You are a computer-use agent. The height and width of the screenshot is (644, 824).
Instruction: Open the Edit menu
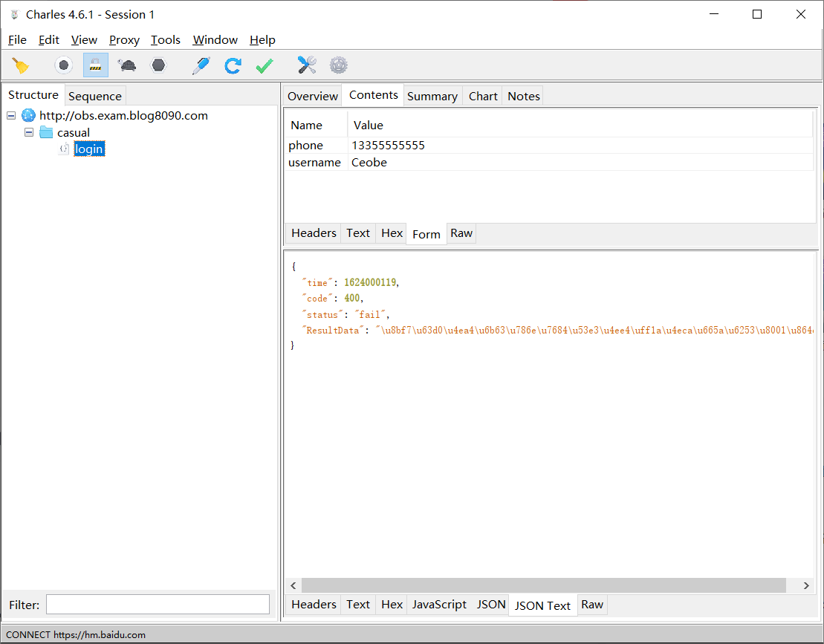coord(49,40)
